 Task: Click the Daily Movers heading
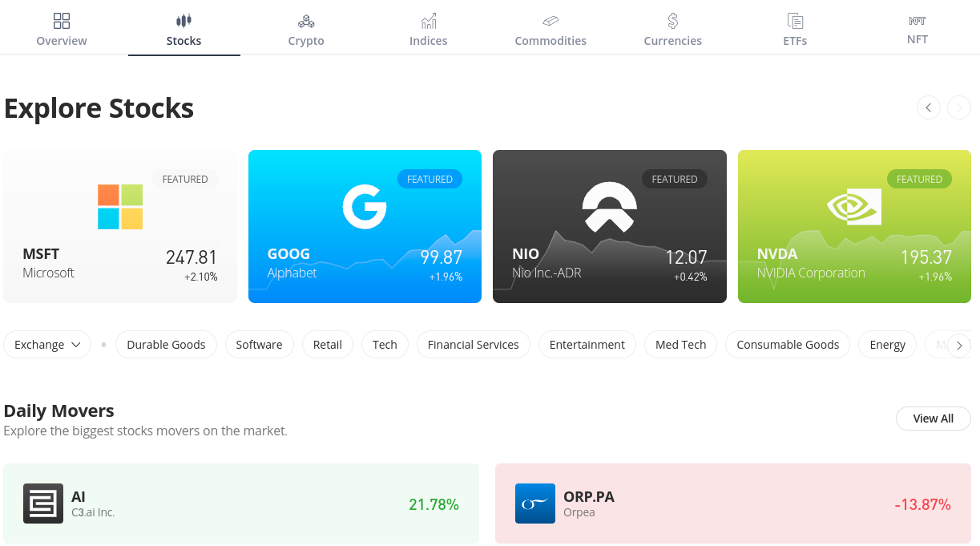tap(59, 411)
